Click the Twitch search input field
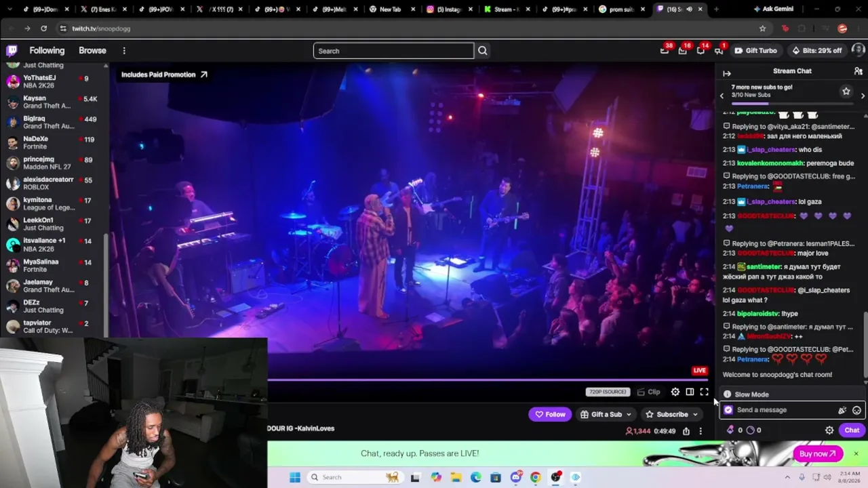Image resolution: width=868 pixels, height=488 pixels. point(393,51)
